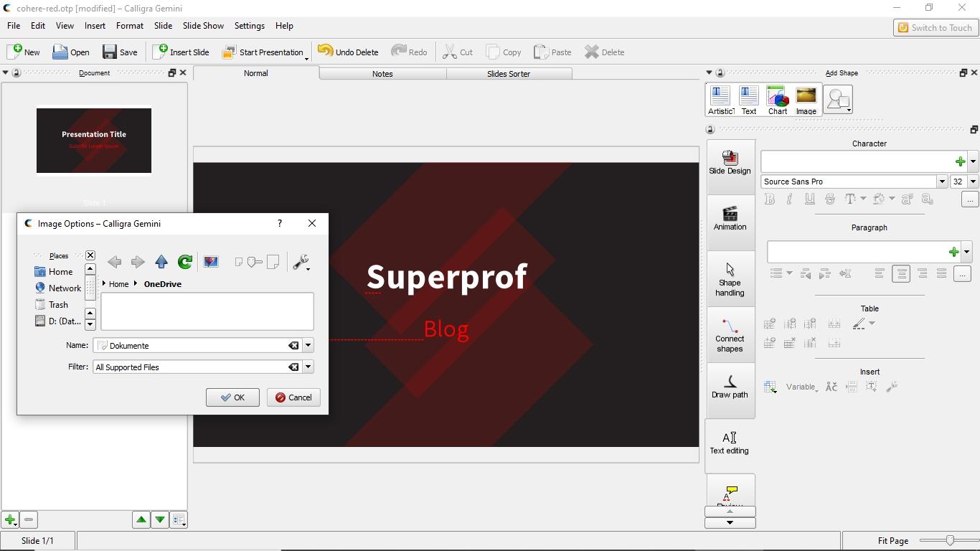Lock the Document docker with the lock toggle
The image size is (980, 551).
[x=17, y=73]
